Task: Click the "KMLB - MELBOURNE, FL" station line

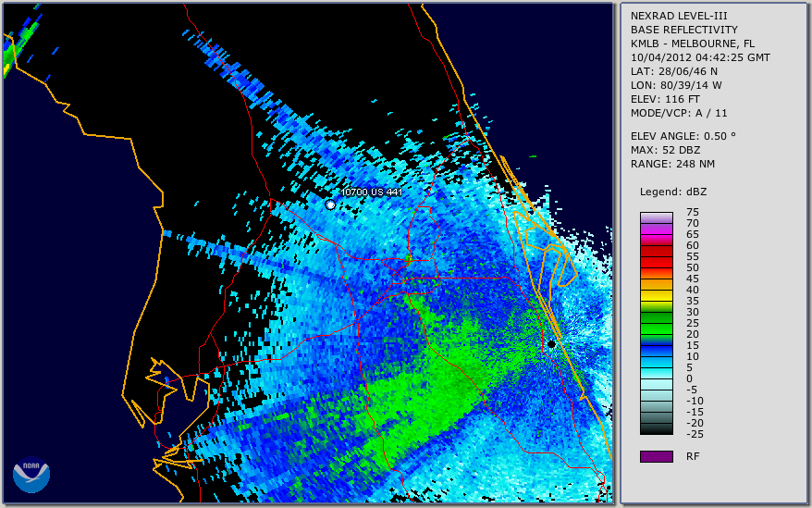Action: coord(693,43)
